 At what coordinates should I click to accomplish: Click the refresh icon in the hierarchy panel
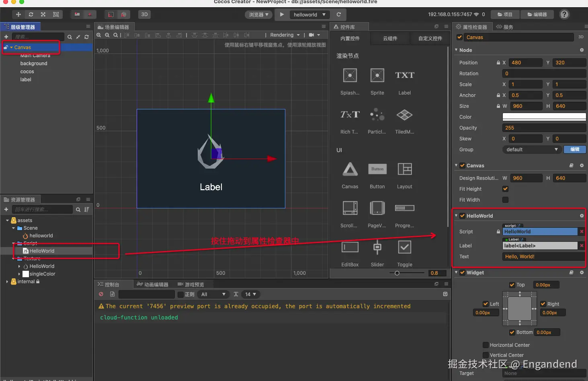coord(86,37)
